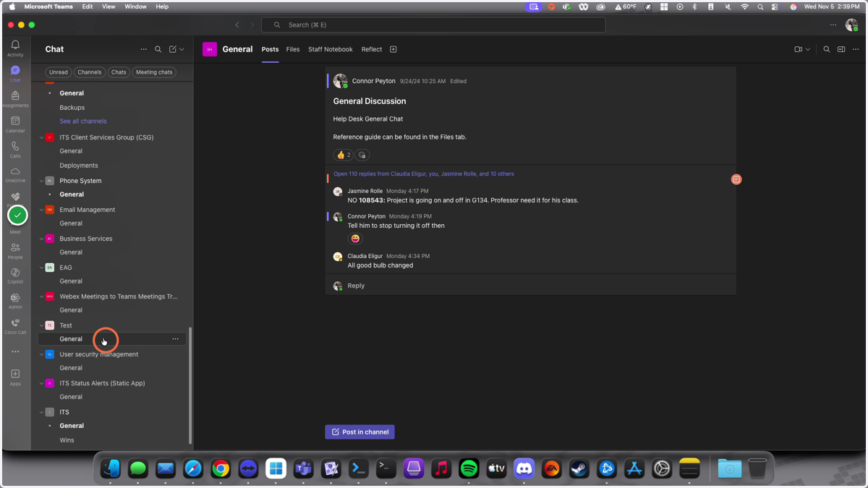Open Google Chrome from the Dock
Screen dimensions: 868x488
tap(221, 468)
